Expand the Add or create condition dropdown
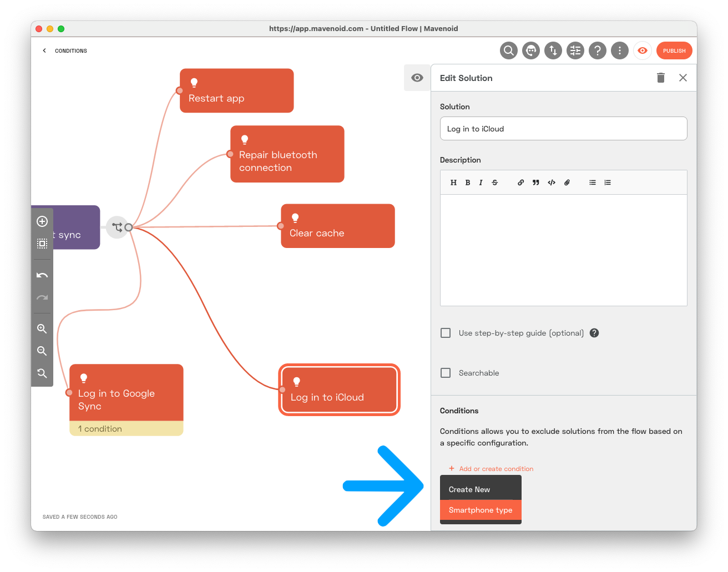Image resolution: width=728 pixels, height=572 pixels. [491, 469]
